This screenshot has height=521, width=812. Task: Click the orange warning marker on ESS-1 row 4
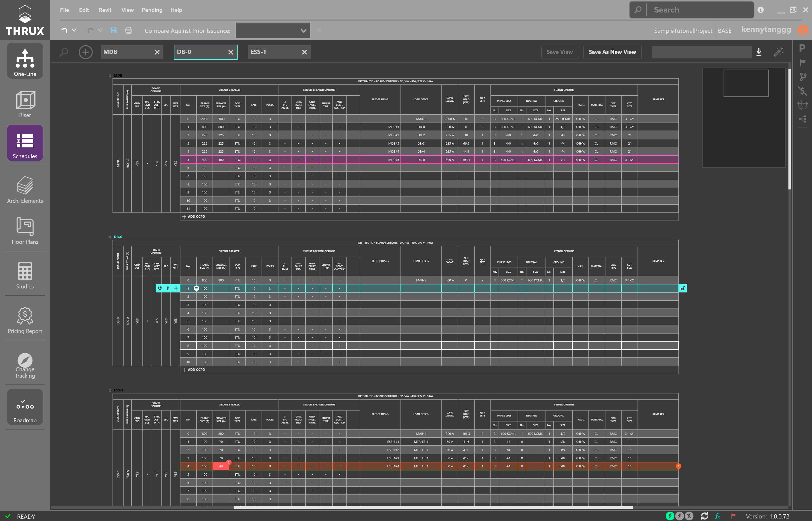678,466
